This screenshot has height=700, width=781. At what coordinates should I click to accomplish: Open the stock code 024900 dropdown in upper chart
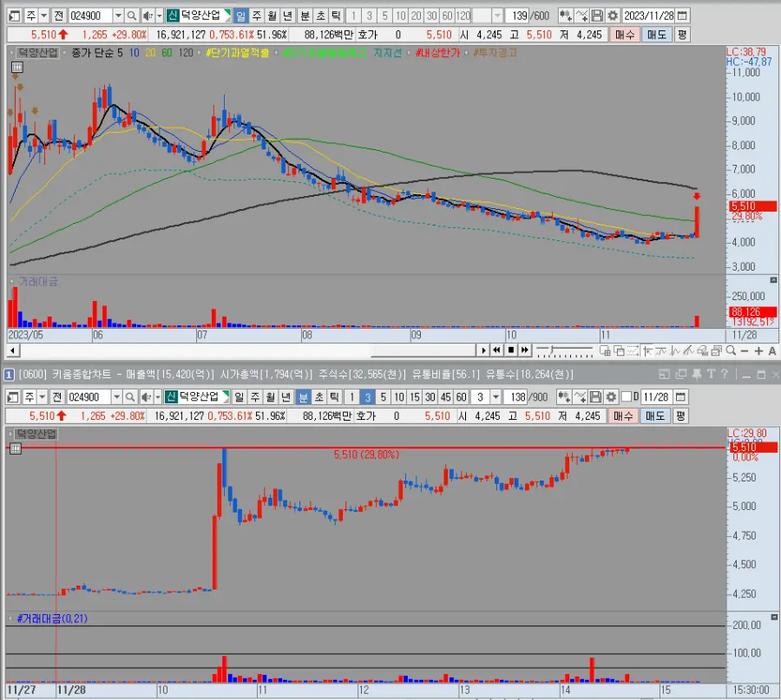pos(119,16)
